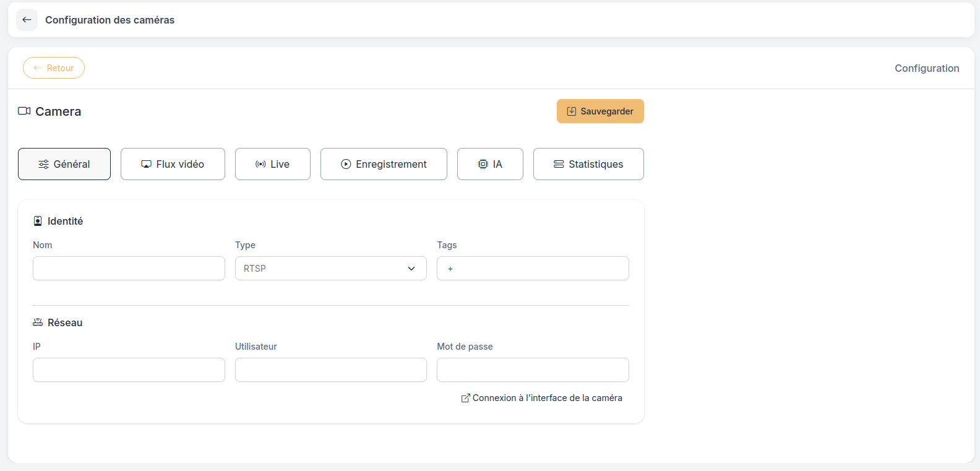The height and width of the screenshot is (471, 980).
Task: Open Connexion à l'interface de la caméra link
Action: [542, 398]
